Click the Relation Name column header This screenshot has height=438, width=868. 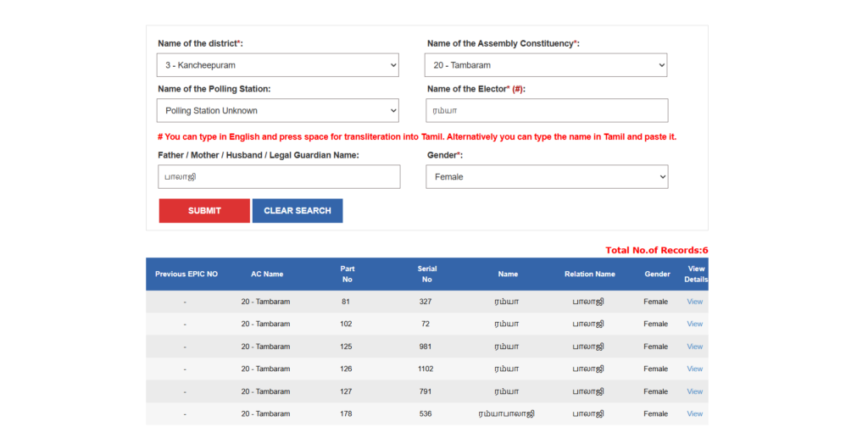[x=590, y=274]
